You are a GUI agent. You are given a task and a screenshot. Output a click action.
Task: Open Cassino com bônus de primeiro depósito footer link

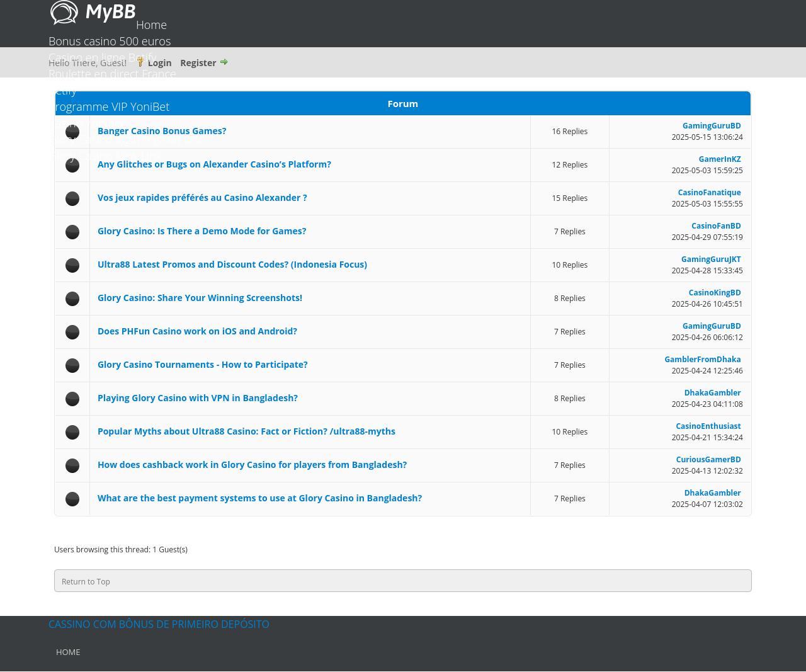tap(159, 624)
